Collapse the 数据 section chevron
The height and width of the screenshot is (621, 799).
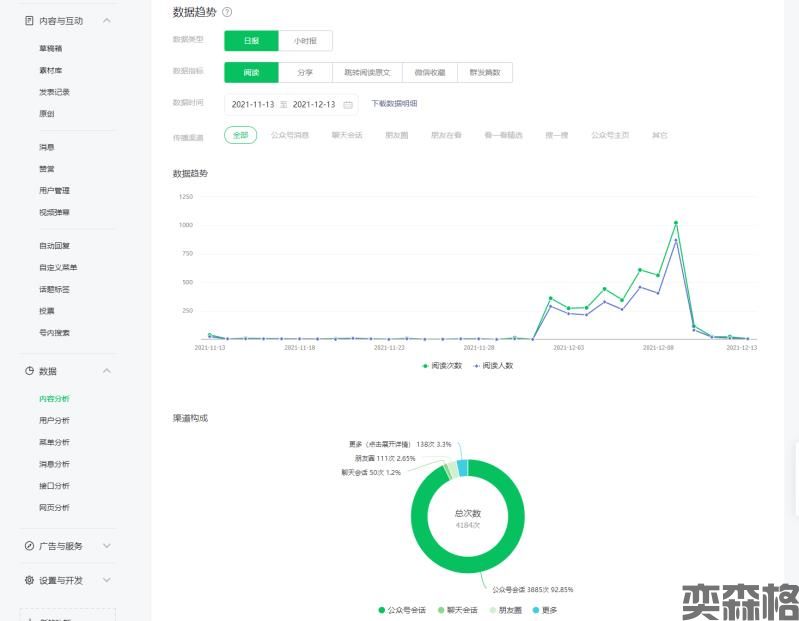(107, 371)
